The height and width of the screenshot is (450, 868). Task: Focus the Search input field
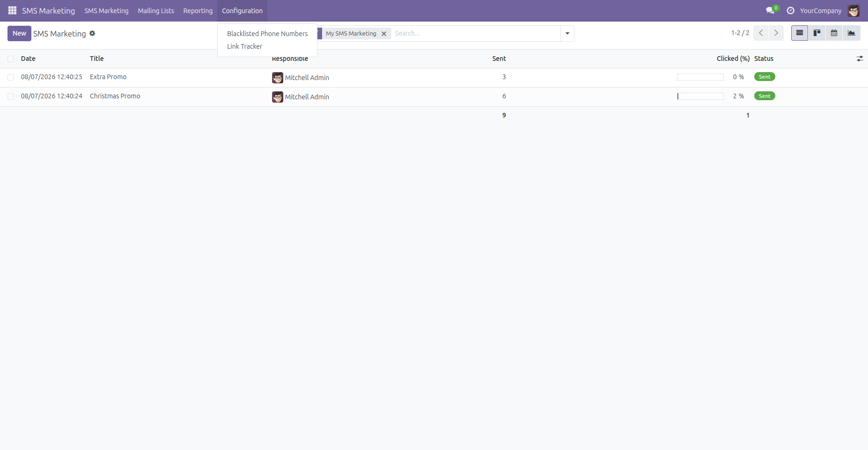pyautogui.click(x=476, y=33)
